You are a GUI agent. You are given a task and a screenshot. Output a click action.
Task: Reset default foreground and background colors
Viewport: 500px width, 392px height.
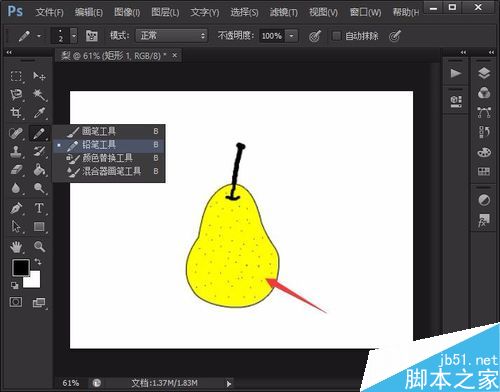15,285
